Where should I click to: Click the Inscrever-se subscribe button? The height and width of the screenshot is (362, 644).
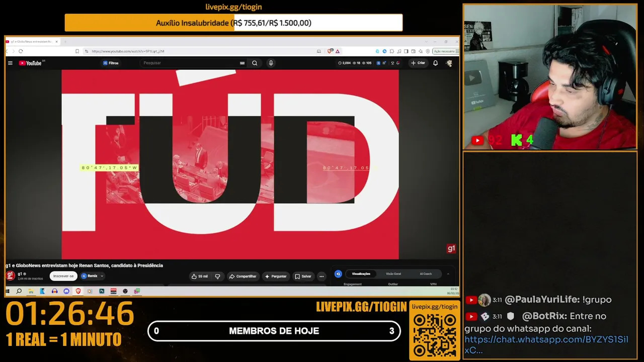coord(63,276)
